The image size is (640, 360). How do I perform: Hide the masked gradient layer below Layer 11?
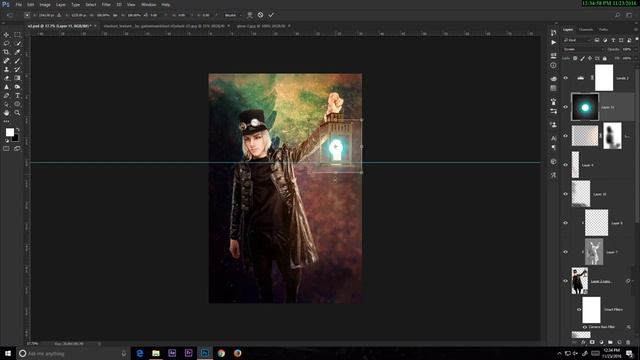click(566, 136)
